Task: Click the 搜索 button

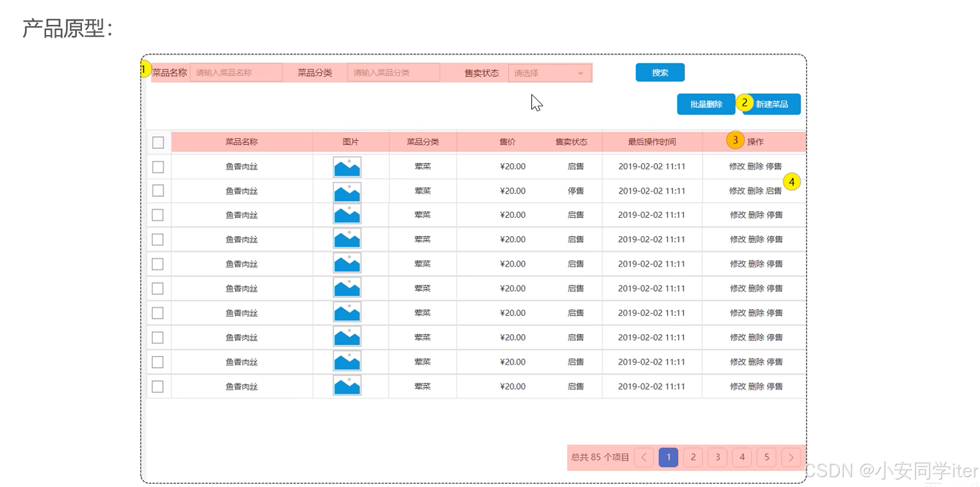Action: [660, 73]
